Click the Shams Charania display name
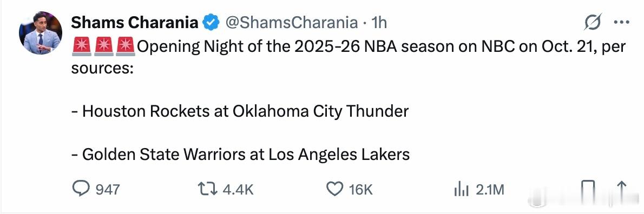This screenshot has height=214, width=644. coord(135,23)
